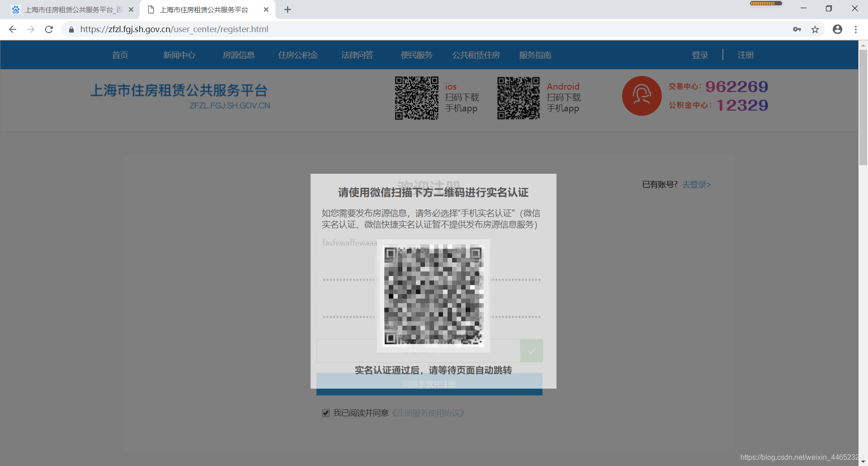This screenshot has width=868, height=466.
Task: Close the active register page tab
Action: pos(266,10)
